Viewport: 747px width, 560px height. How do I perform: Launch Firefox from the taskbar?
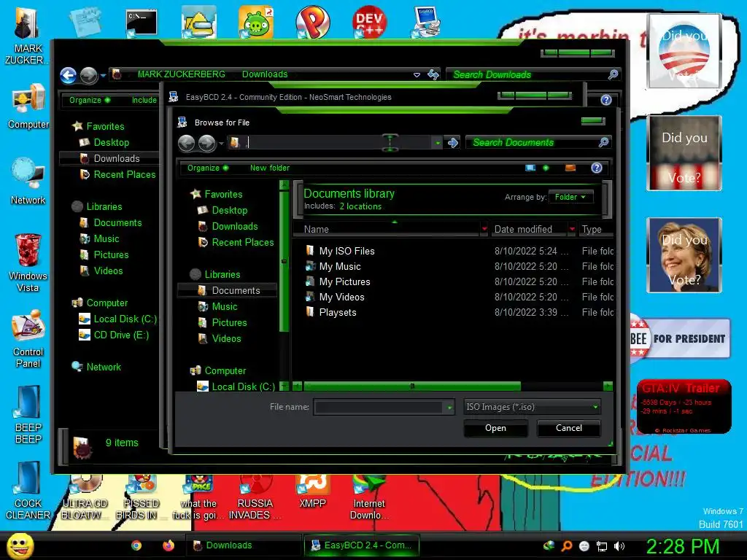coord(169,545)
